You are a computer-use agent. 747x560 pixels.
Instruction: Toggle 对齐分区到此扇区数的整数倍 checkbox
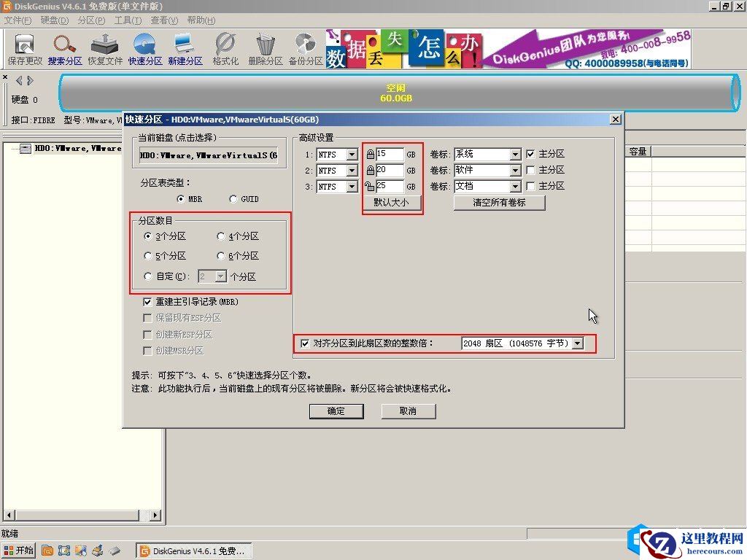(305, 343)
